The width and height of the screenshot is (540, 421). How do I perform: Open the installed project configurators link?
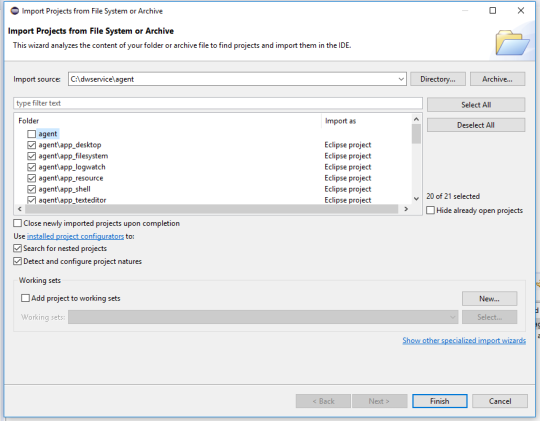(x=75, y=236)
